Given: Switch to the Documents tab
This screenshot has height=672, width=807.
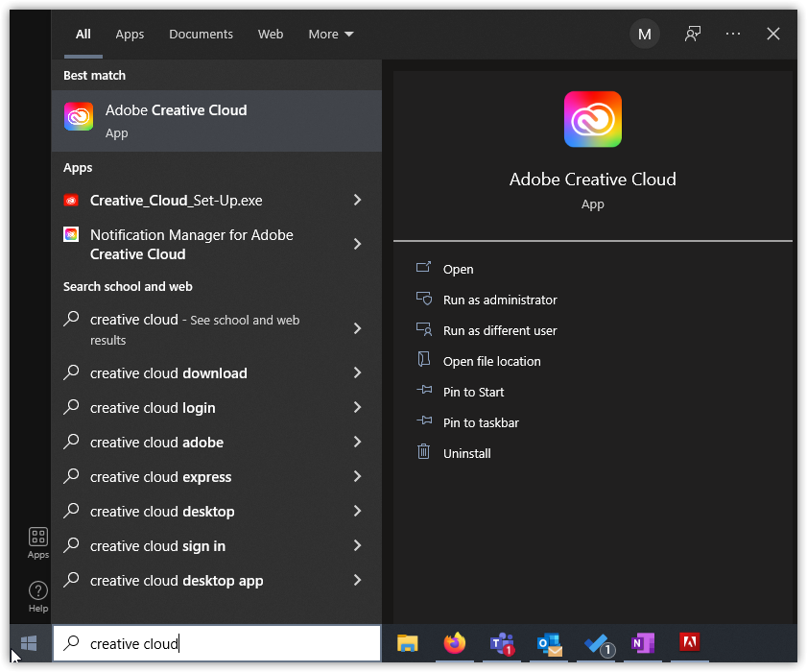Looking at the screenshot, I should coord(201,34).
